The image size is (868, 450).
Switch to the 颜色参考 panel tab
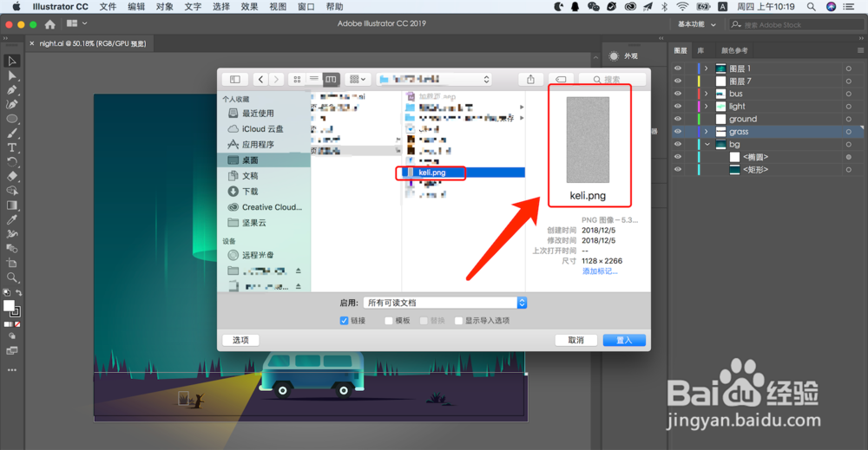(x=734, y=50)
